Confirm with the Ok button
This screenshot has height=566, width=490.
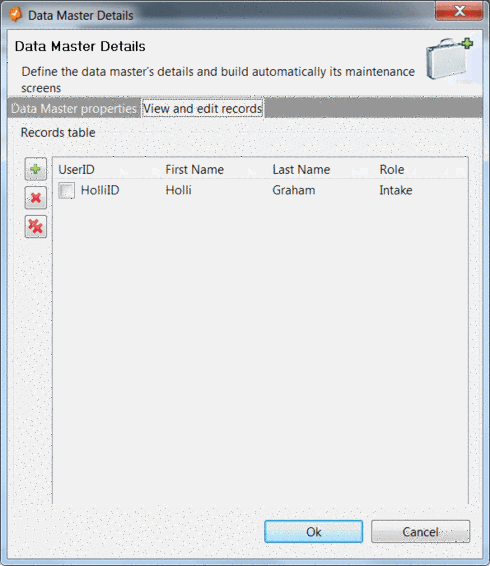313,531
